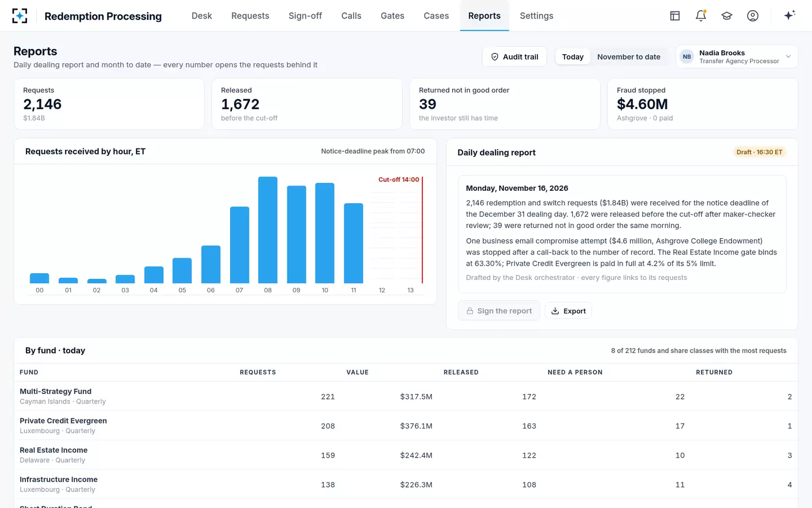Click need-a-person count 11 for Infrastructure Income

pyautogui.click(x=680, y=485)
